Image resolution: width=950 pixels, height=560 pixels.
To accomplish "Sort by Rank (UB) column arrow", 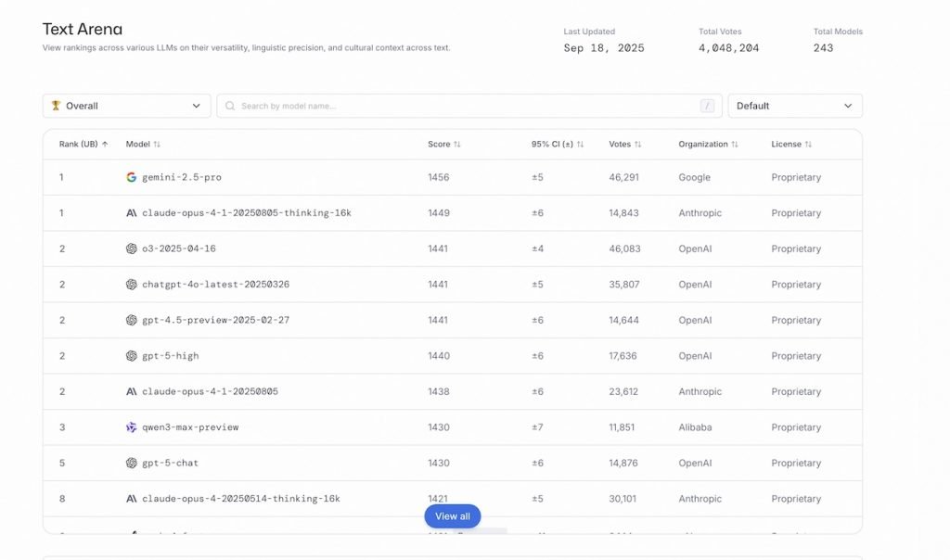I will pos(105,145).
